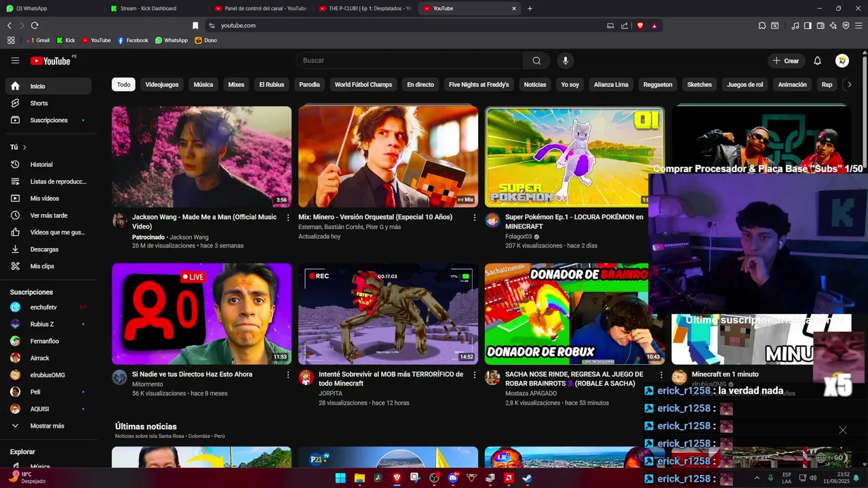
Task: Open Brave Shields lion icon
Action: (x=640, y=26)
